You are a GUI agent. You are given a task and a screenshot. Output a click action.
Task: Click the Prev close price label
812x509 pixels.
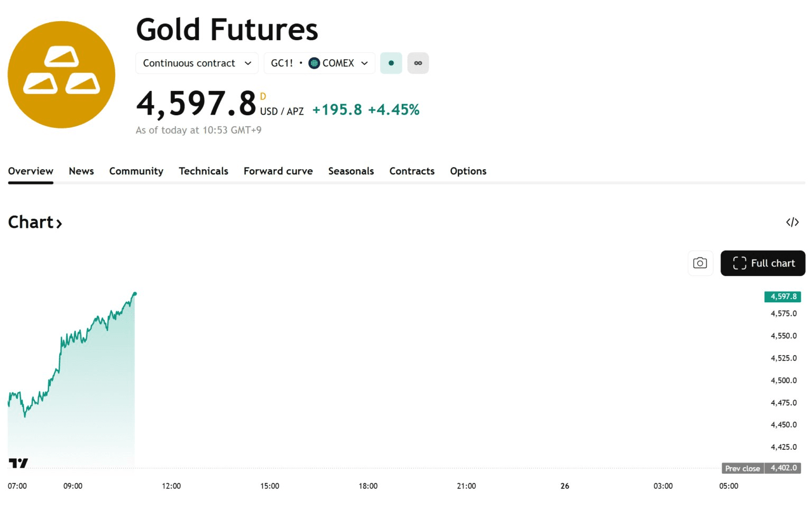coord(742,468)
